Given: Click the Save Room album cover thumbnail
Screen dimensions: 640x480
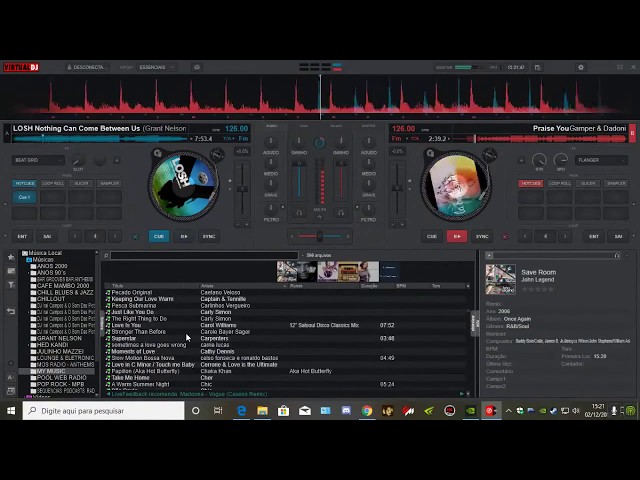Looking at the screenshot, I should pyautogui.click(x=501, y=279).
